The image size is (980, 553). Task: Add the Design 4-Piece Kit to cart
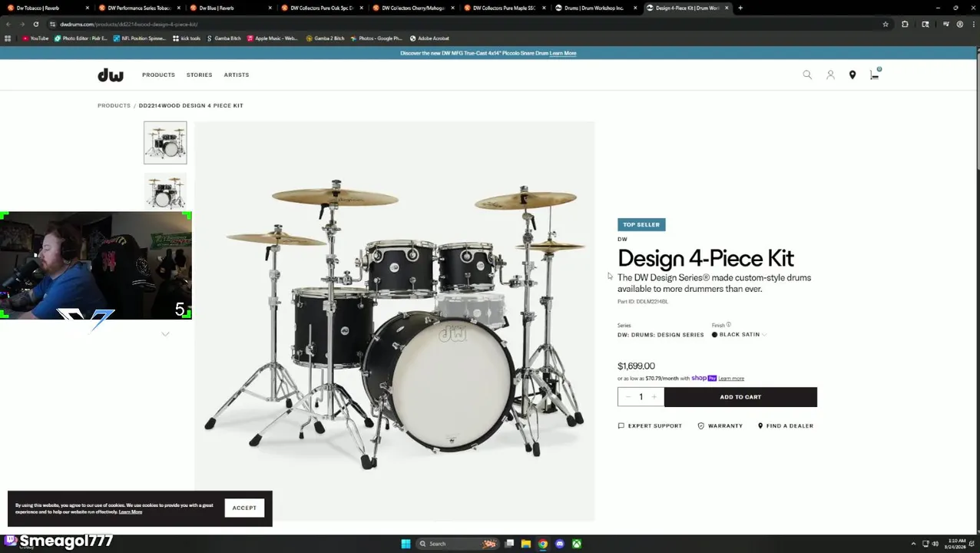tap(740, 397)
